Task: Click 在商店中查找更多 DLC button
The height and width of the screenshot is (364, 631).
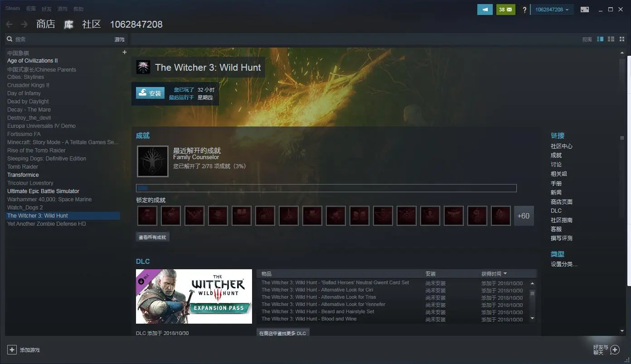Action: tap(282, 333)
